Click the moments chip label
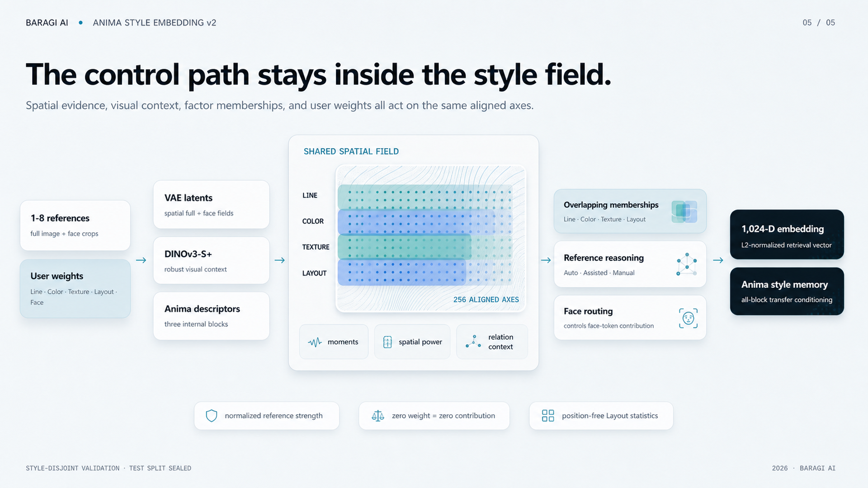Screen dimensions: 868x488 (343, 342)
